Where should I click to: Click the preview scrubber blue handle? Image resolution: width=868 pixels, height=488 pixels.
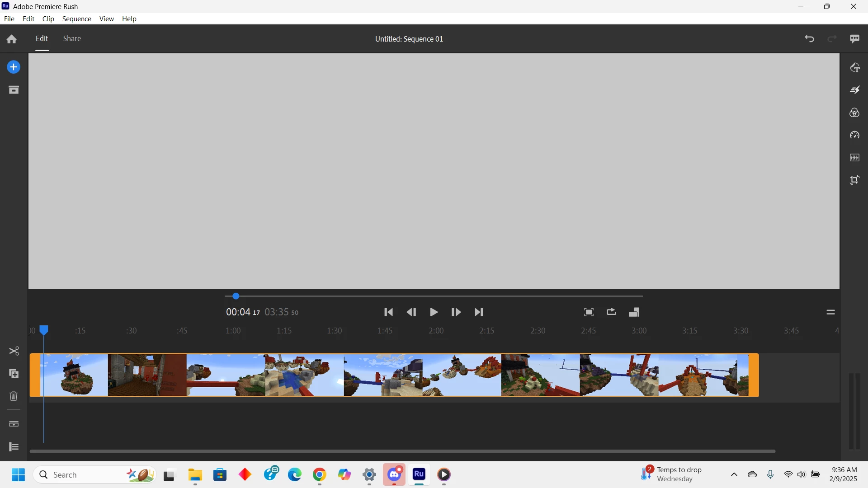click(236, 296)
